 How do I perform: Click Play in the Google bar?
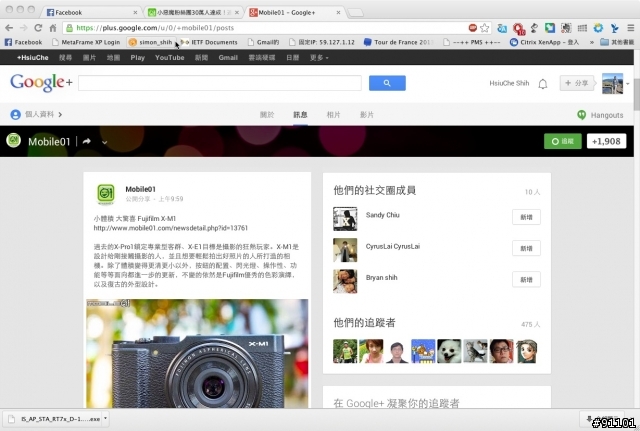click(138, 58)
